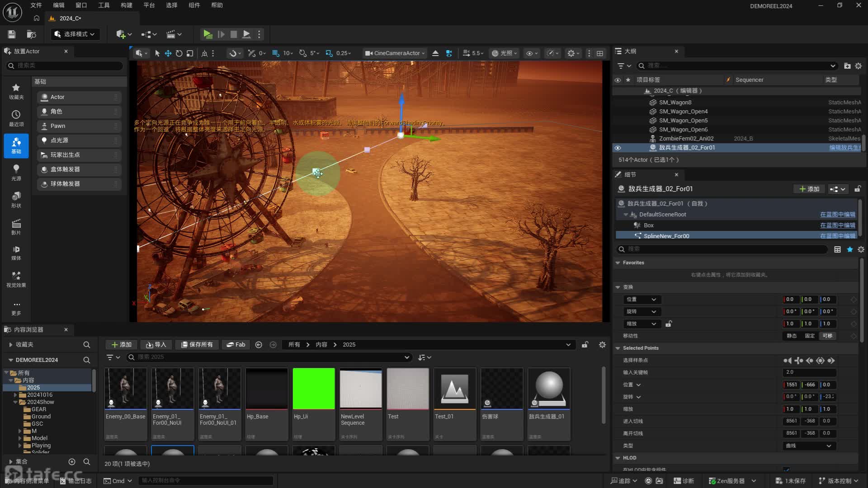Screen dimensions: 868x488
Task: Open the Visual Effects category in the Place Actors panel
Action: tap(16, 279)
